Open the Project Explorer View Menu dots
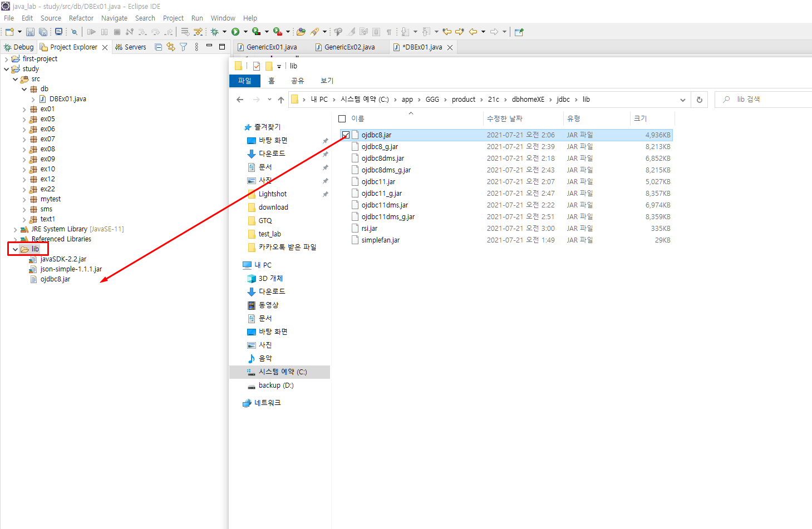The height and width of the screenshot is (529, 812). (x=196, y=47)
